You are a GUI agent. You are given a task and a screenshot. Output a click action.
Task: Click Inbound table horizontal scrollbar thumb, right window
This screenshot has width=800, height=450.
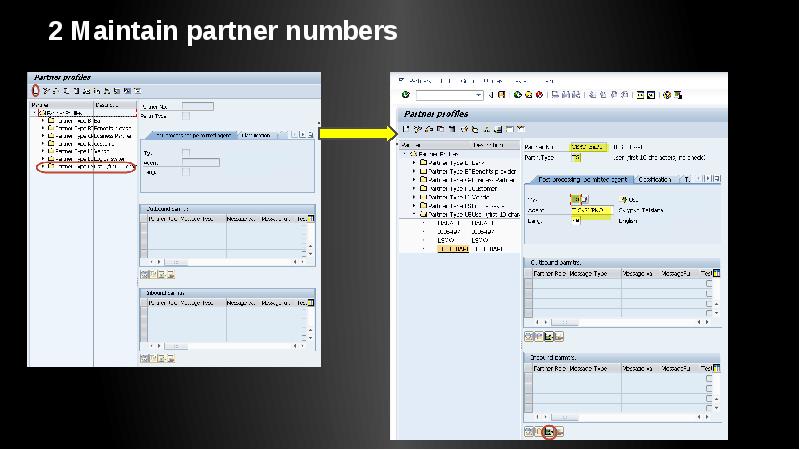pos(565,418)
